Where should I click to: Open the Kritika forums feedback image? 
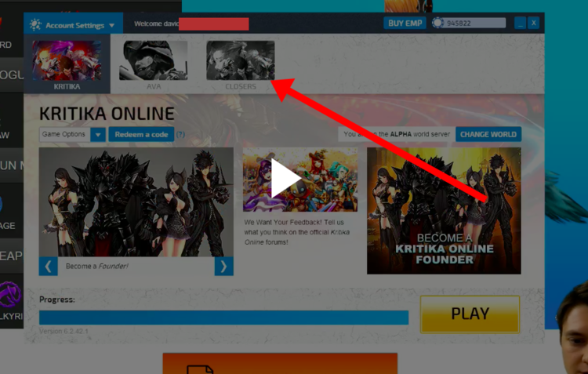click(x=300, y=180)
